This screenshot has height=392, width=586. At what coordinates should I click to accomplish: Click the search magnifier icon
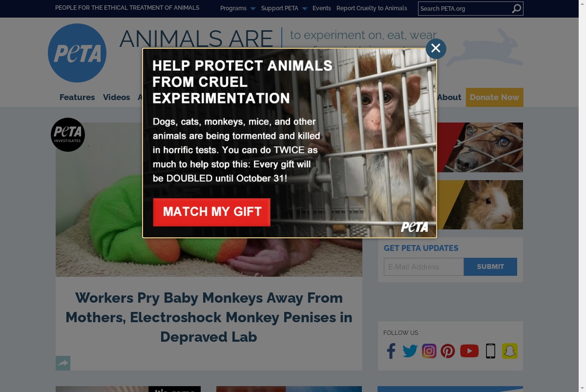[516, 9]
